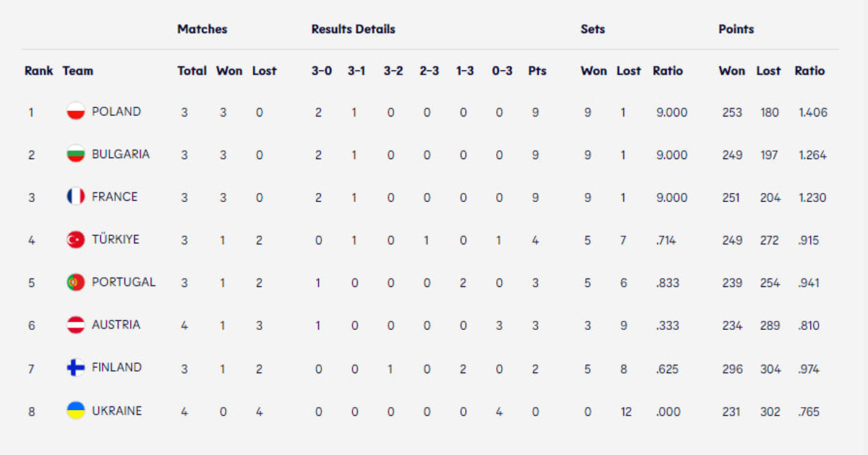Click the Rank column header
868x455 pixels.
point(39,71)
